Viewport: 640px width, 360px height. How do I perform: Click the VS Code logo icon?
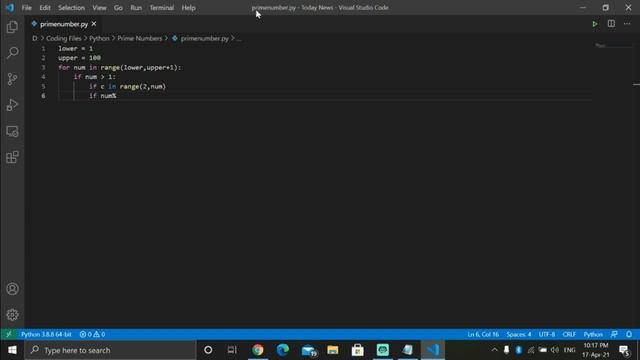(10, 8)
